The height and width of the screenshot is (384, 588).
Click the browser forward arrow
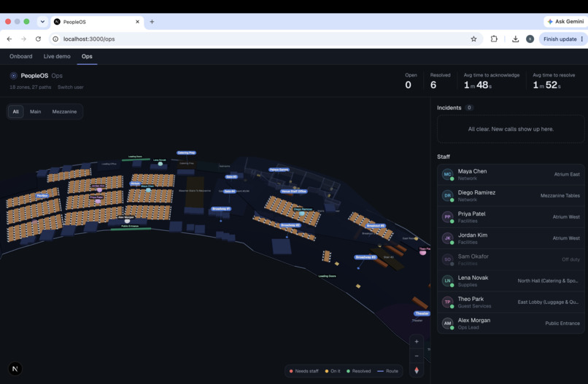click(23, 39)
